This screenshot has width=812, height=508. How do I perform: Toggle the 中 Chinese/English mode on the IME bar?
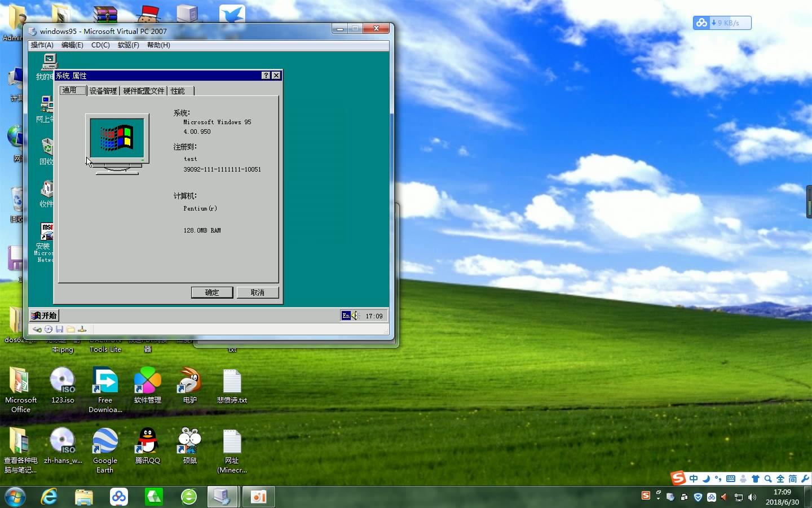pos(694,479)
